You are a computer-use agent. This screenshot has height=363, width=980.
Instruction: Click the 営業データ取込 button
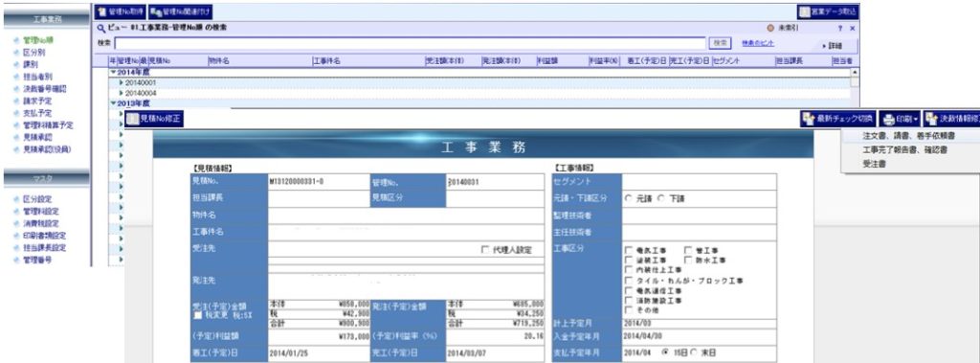click(x=829, y=11)
